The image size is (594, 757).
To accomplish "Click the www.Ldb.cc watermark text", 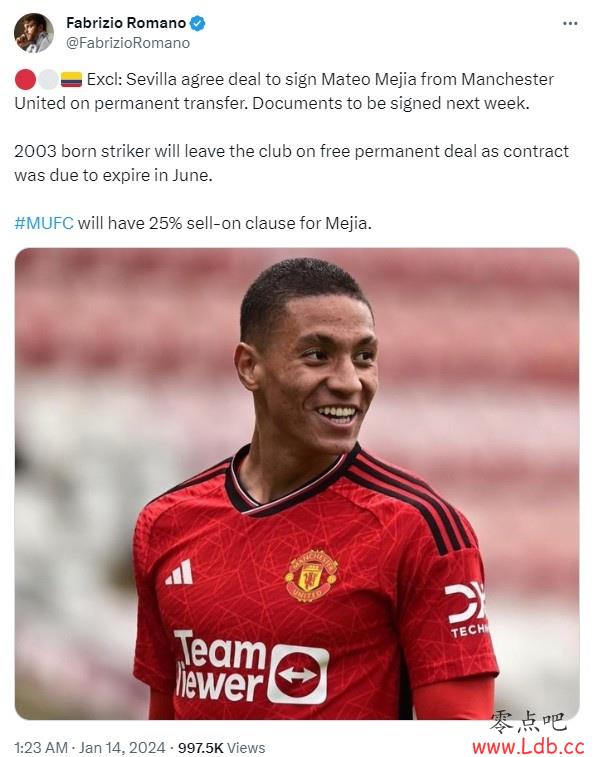I will [527, 746].
